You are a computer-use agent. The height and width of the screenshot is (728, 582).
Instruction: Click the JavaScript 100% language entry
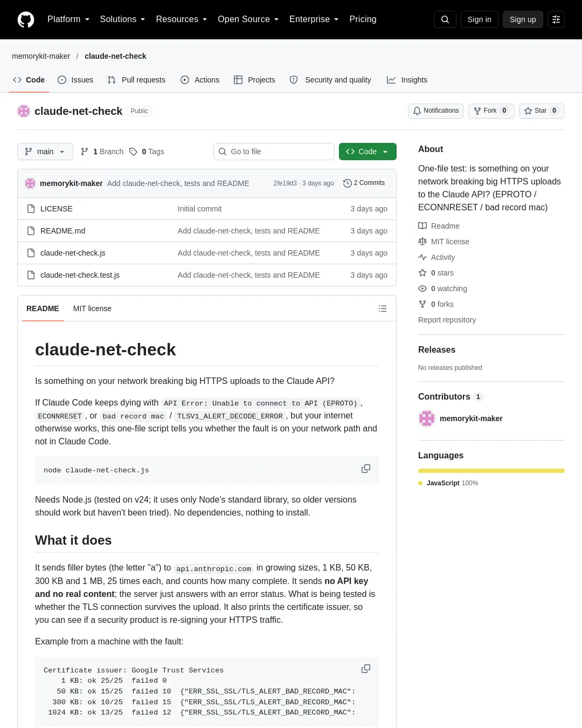pos(448,483)
